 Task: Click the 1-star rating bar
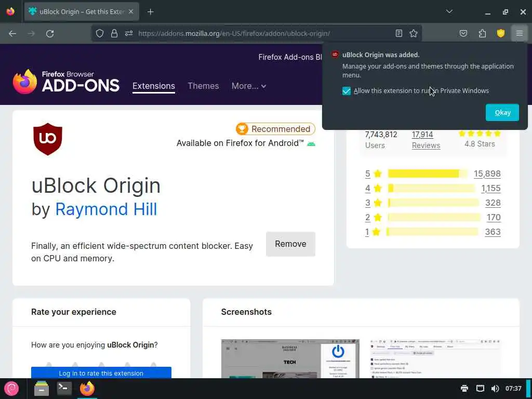pyautogui.click(x=432, y=232)
